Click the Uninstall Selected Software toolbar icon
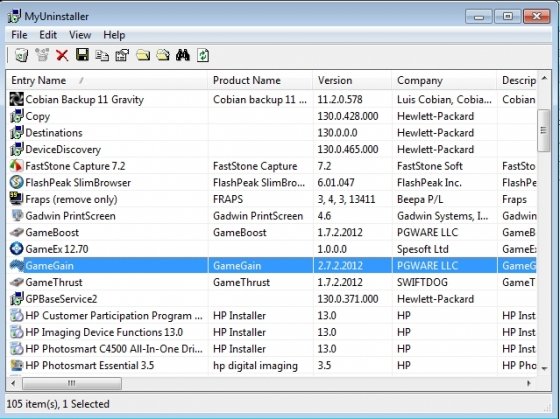This screenshot has width=560, height=419. 21,55
